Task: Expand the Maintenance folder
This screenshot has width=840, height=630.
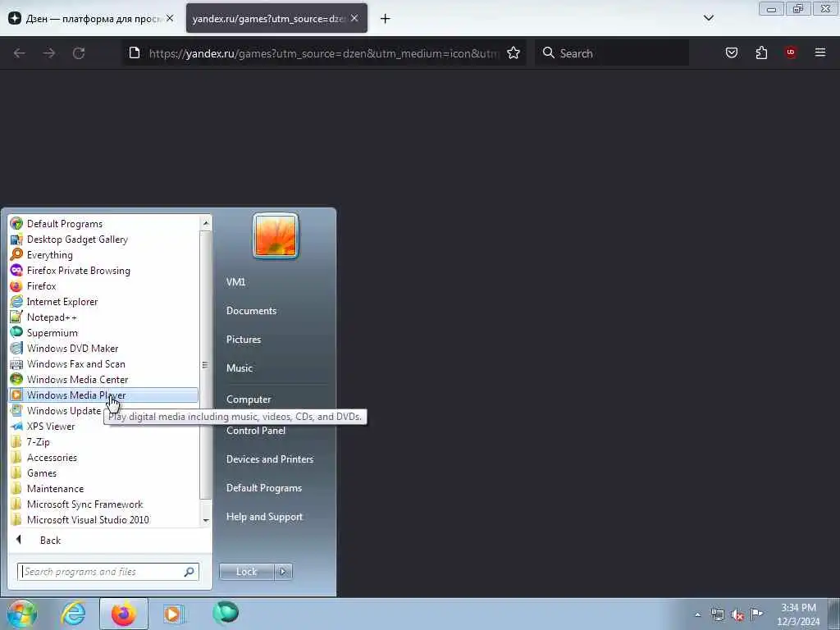Action: [x=104, y=489]
